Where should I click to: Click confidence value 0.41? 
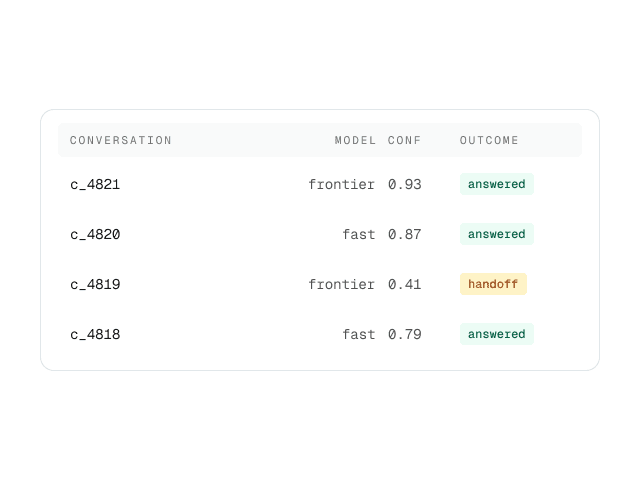404,284
